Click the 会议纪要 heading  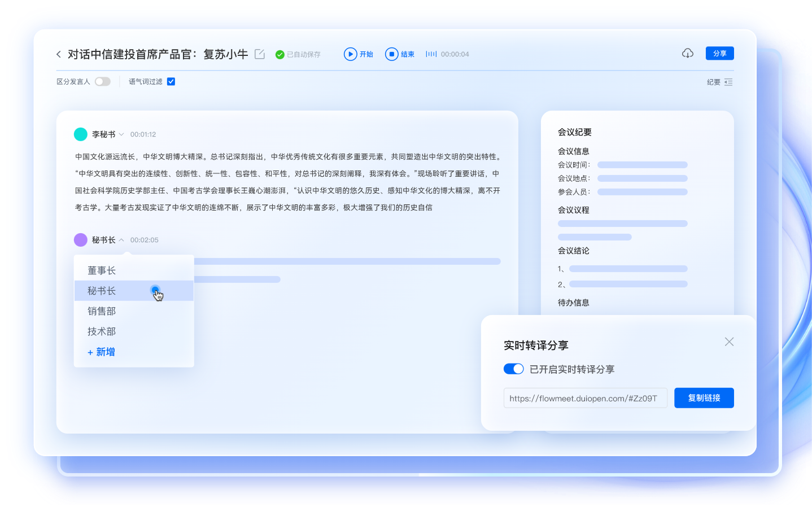coord(575,132)
